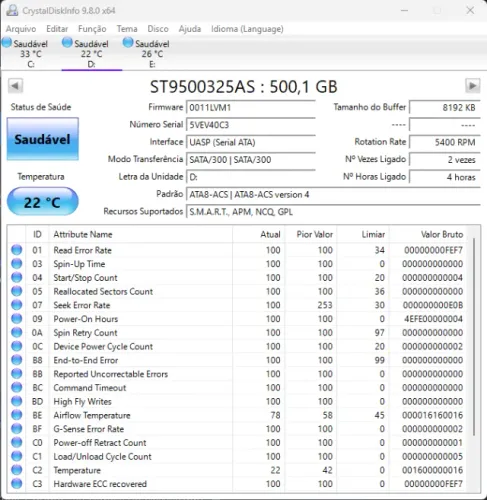Click the blue status orb for drive D:

[x=67, y=43]
